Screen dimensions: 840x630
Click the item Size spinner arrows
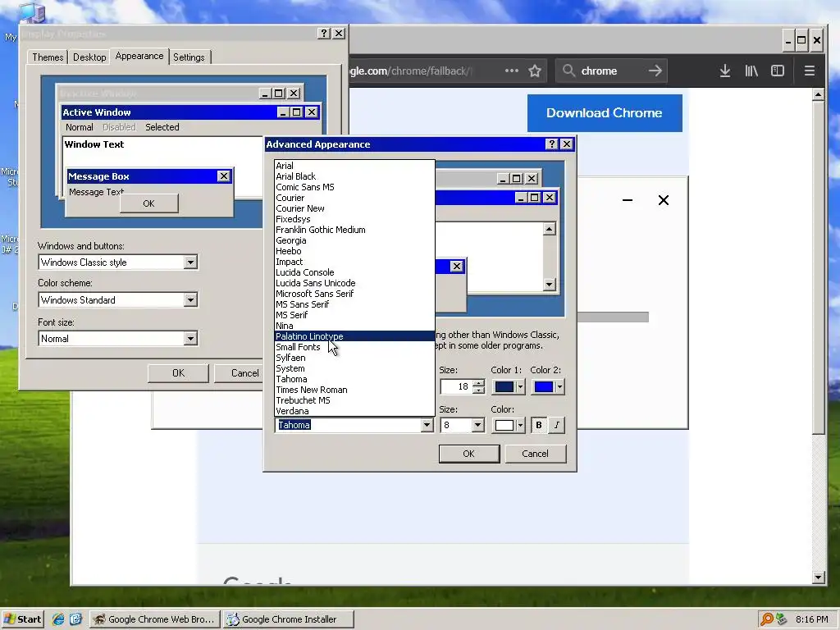479,386
